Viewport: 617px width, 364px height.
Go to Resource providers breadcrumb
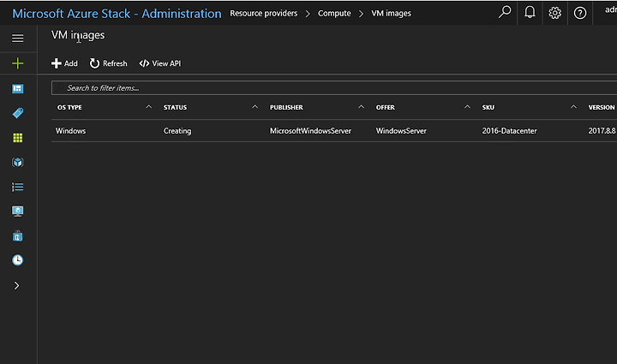[x=264, y=14]
